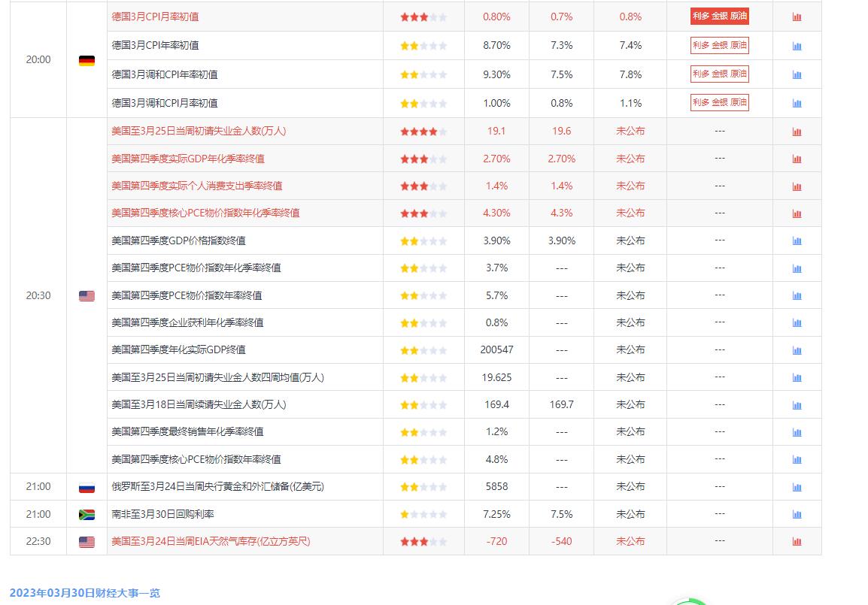Viewport: 868px width, 605px height.
Task: Open 美国第四季度实际GDP年化季率终值 indicator
Action: click(187, 159)
